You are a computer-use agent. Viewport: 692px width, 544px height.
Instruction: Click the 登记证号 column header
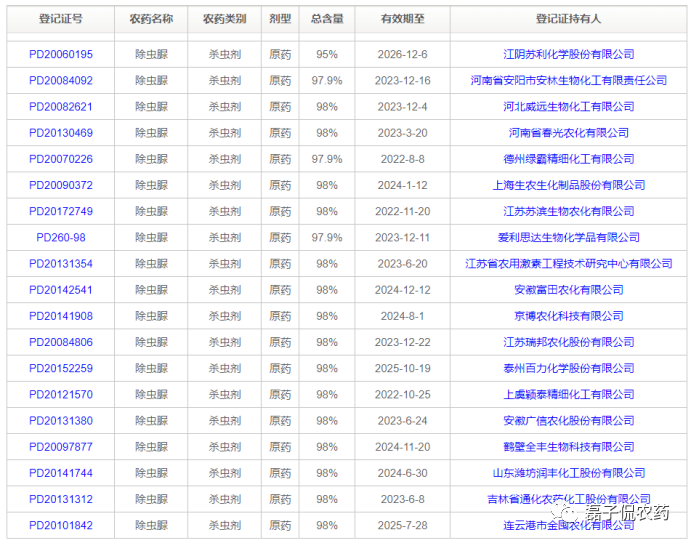pos(61,19)
